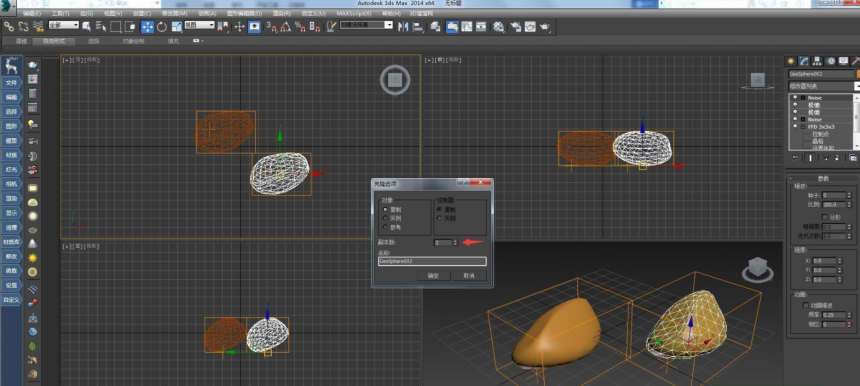Click the Bind to Space Warp icon
Image resolution: width=860 pixels, height=386 pixels.
coord(38,26)
